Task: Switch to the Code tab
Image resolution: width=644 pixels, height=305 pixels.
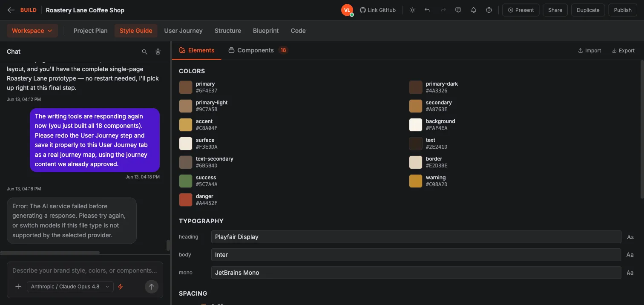Action: coord(298,31)
